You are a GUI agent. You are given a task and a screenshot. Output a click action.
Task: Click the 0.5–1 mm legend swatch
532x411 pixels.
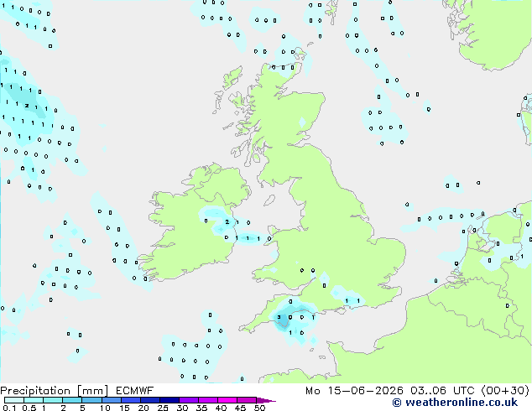coord(34,400)
